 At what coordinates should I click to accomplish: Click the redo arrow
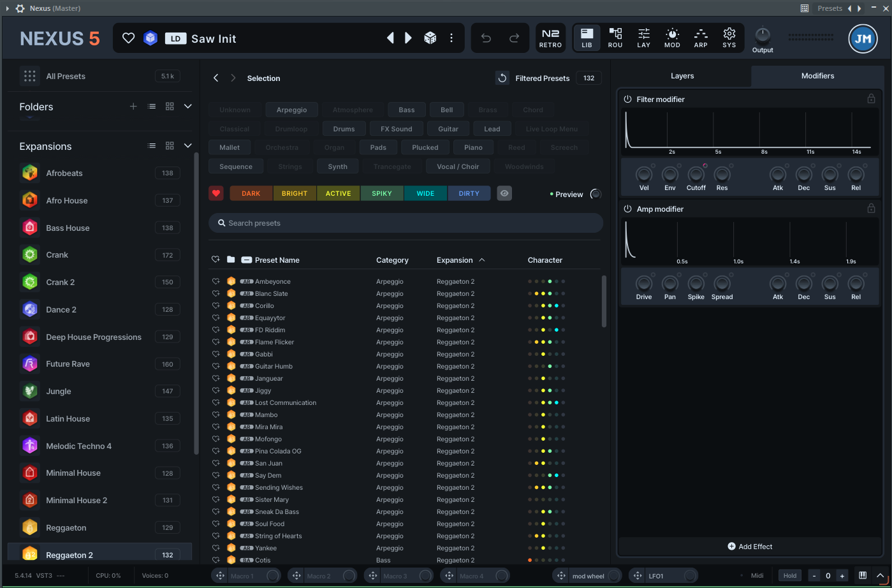[514, 38]
